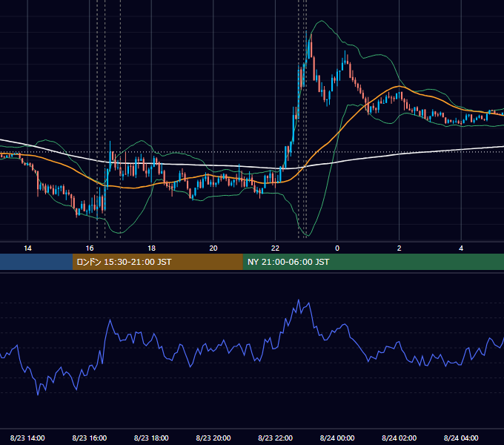Click the oscillator line's lowest trough

tap(38, 395)
